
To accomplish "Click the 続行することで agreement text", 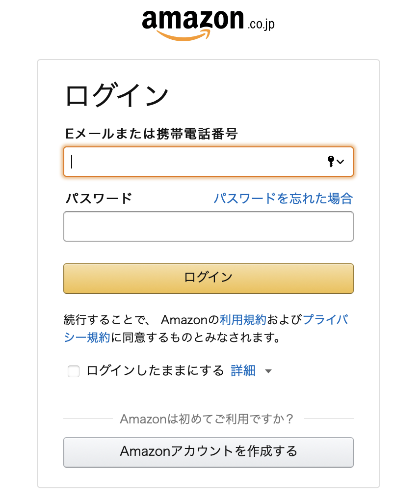I will (105, 320).
